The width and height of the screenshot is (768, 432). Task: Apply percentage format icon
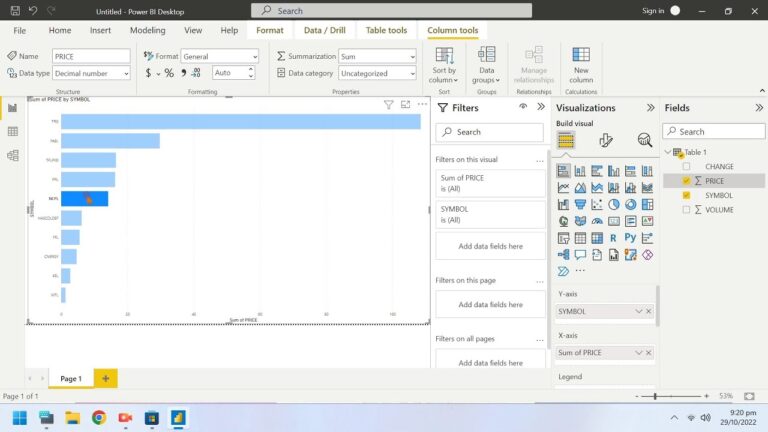click(x=169, y=73)
